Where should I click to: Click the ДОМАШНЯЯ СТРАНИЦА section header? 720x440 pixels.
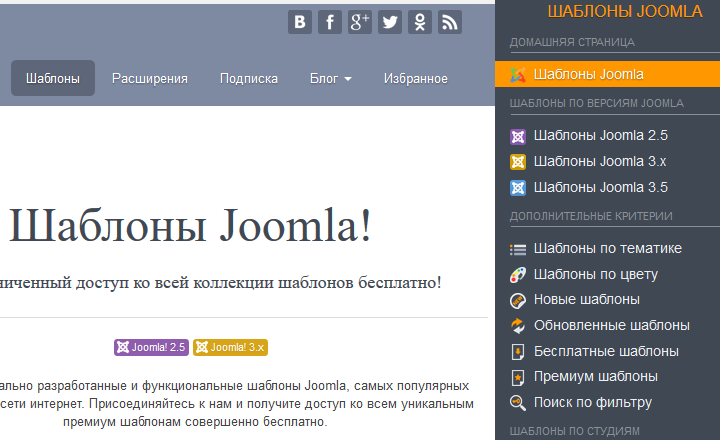(572, 42)
